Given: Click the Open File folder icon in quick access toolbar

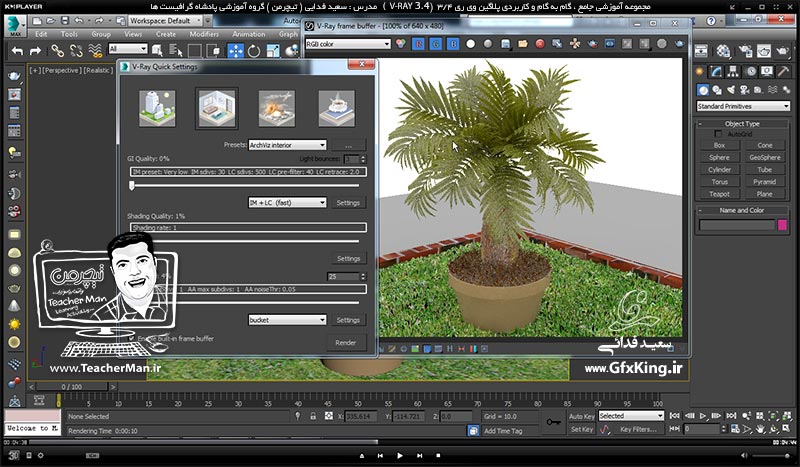Looking at the screenshot, I should (x=51, y=20).
